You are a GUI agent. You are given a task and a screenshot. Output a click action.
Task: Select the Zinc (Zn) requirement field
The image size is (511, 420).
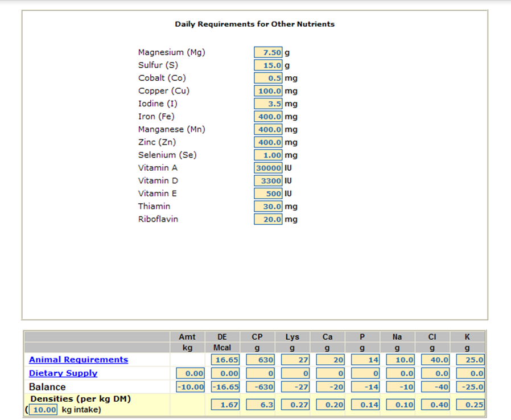[268, 142]
